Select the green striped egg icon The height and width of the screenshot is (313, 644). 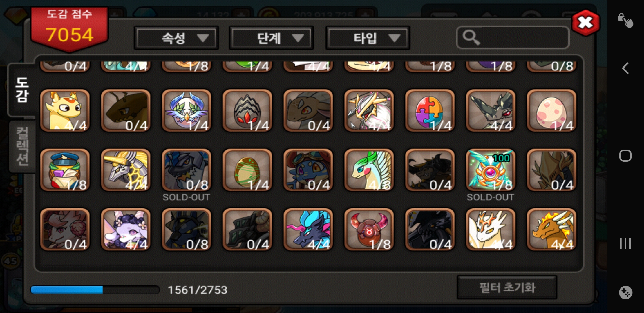[247, 170]
